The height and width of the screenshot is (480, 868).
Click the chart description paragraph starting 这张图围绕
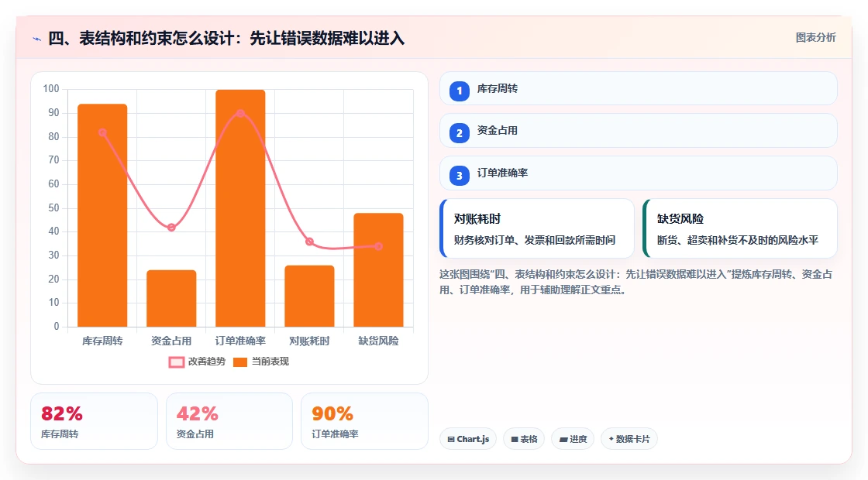click(636, 282)
